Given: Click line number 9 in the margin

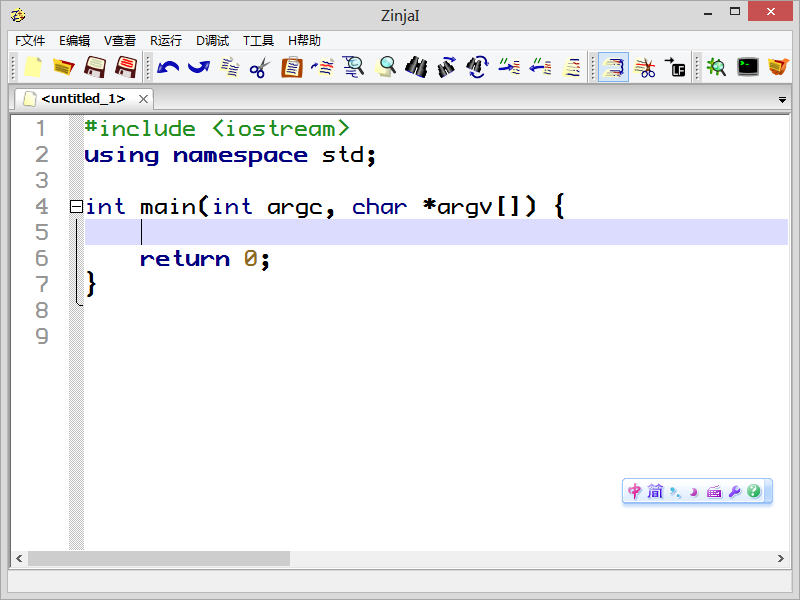Looking at the screenshot, I should click(42, 336).
